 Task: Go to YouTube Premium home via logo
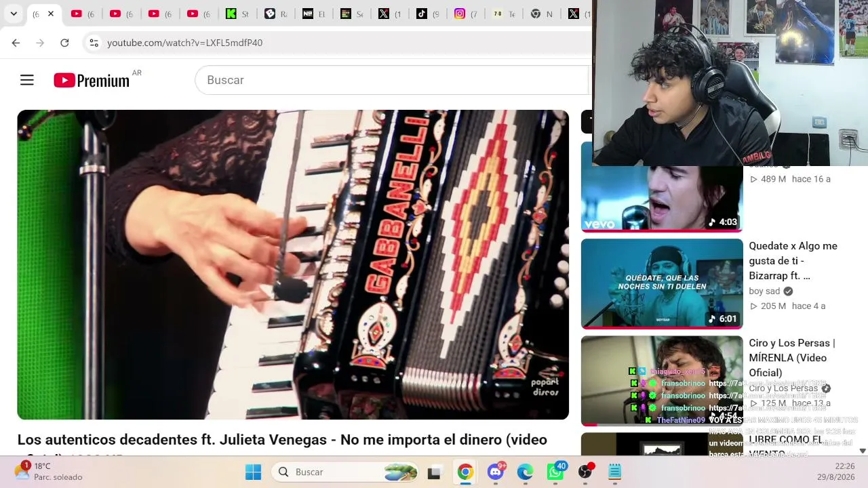(x=92, y=80)
